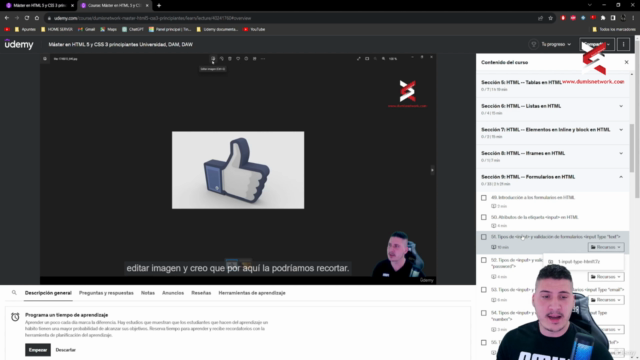Open the Chrome tab search chevron

coord(589,5)
